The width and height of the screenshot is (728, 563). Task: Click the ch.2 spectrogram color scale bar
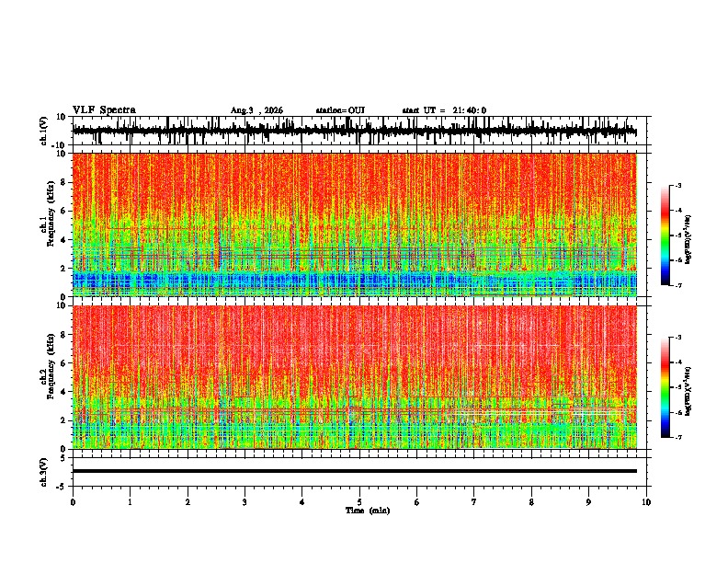click(x=665, y=387)
